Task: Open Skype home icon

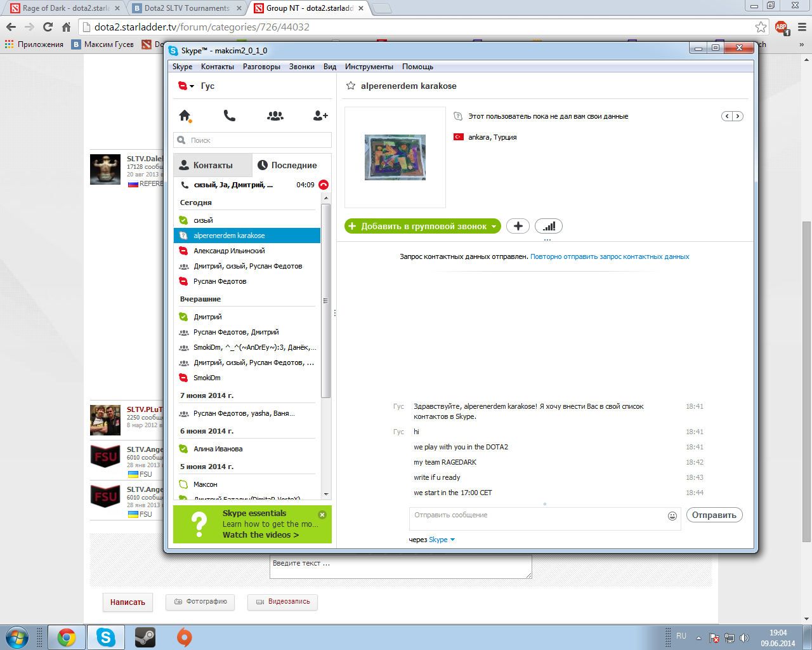Action: point(185,116)
